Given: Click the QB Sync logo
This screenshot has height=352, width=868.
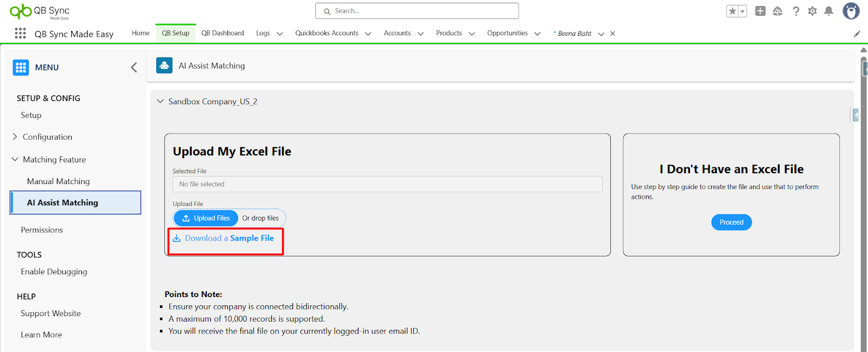Looking at the screenshot, I should 40,11.
